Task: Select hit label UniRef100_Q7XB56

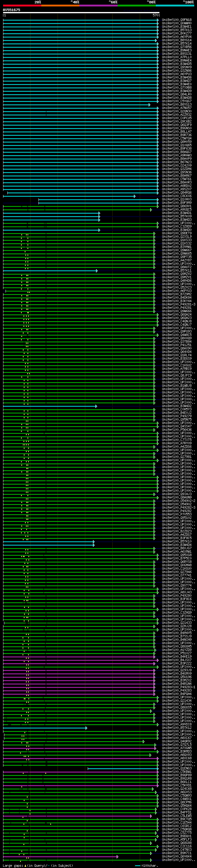Action: [176, 47]
